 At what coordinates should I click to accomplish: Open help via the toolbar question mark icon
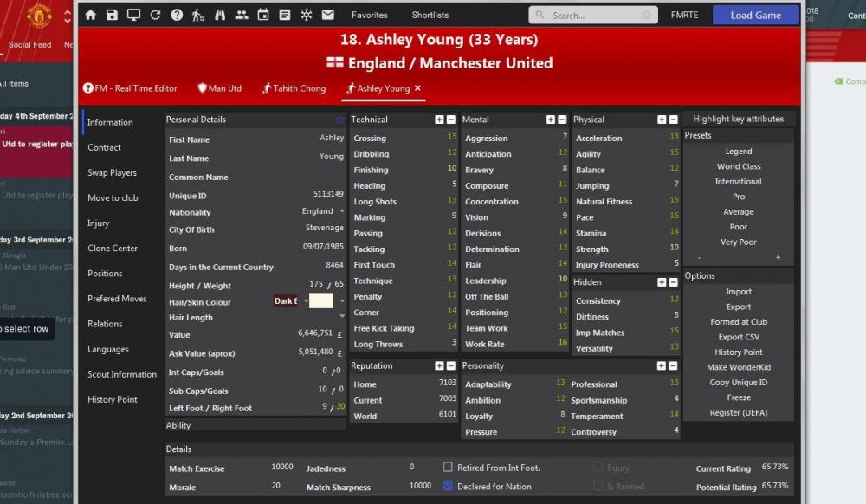[177, 15]
